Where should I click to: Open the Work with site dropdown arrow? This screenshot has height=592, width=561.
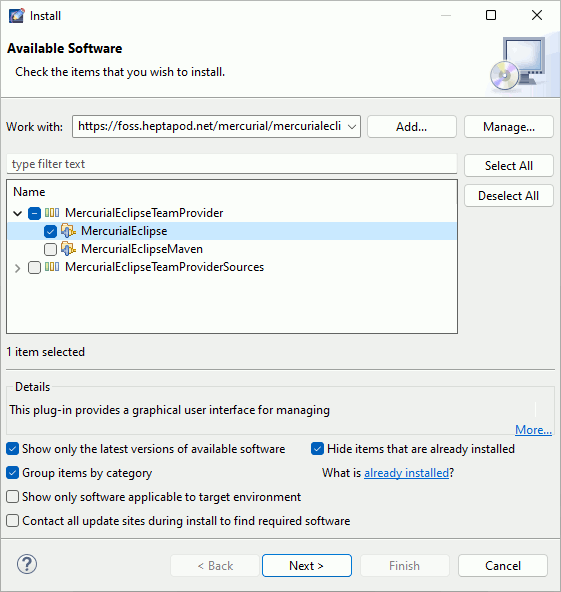tap(352, 127)
